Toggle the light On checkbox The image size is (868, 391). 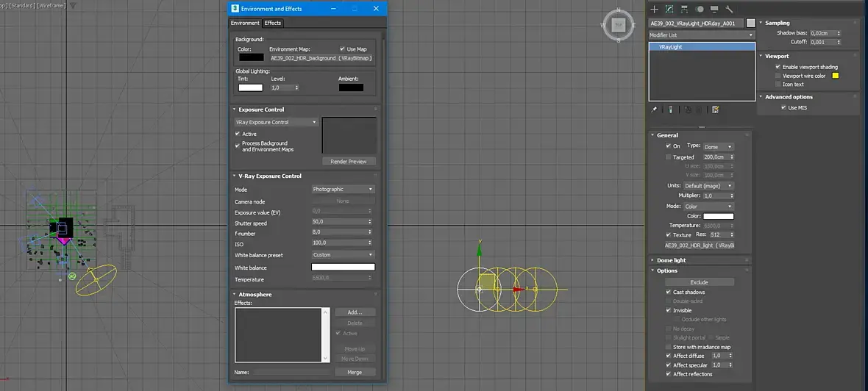pyautogui.click(x=668, y=146)
